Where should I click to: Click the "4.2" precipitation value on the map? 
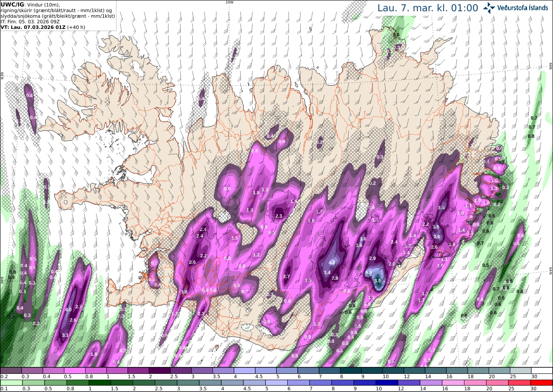(332, 262)
